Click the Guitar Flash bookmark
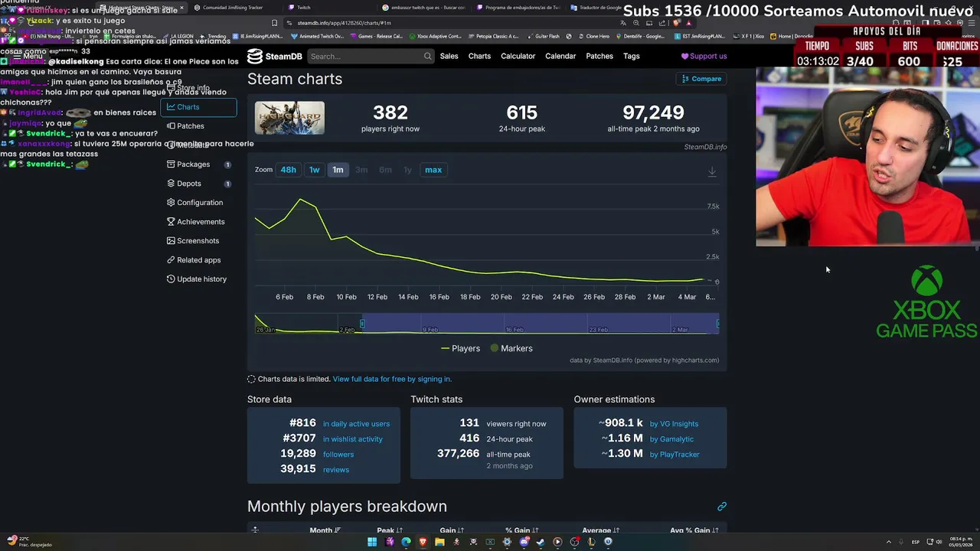The height and width of the screenshot is (551, 980). point(543,36)
